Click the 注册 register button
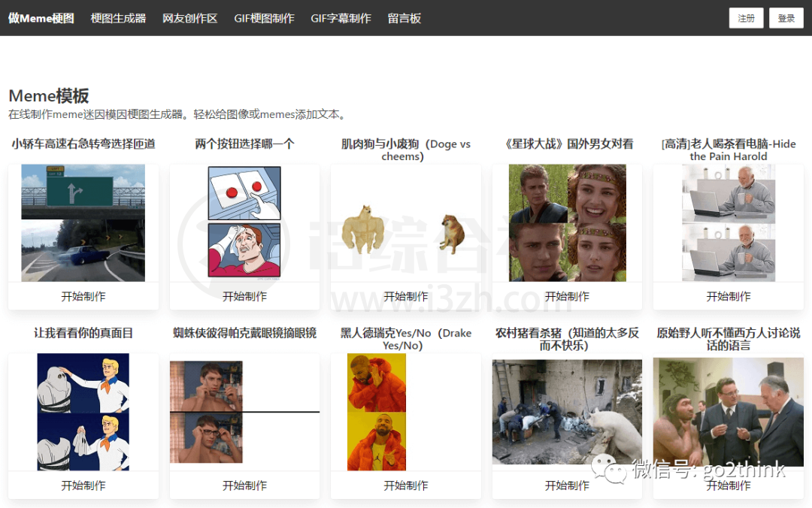 [746, 18]
